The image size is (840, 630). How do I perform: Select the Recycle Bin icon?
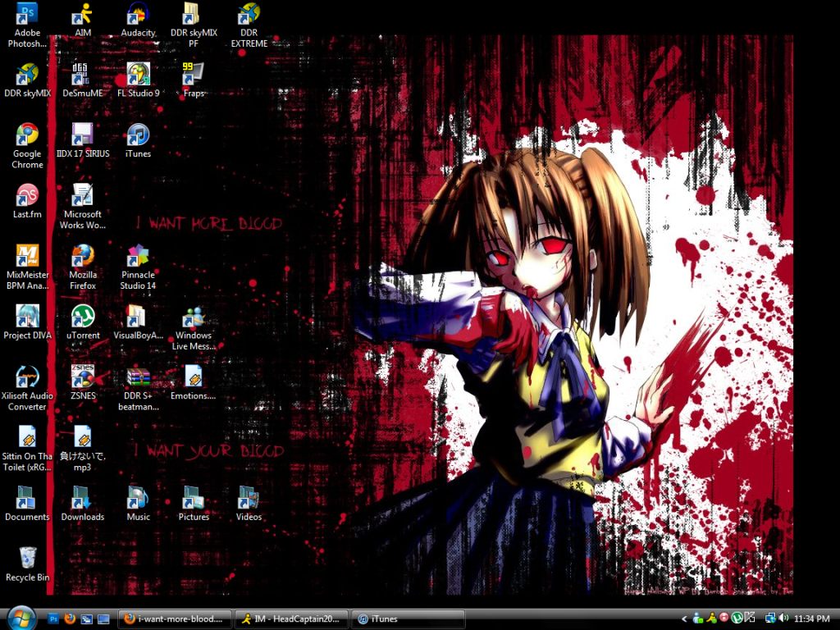(x=27, y=564)
